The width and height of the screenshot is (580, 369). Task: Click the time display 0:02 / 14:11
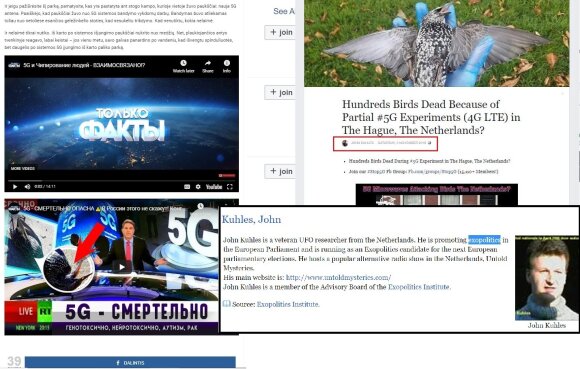45,187
